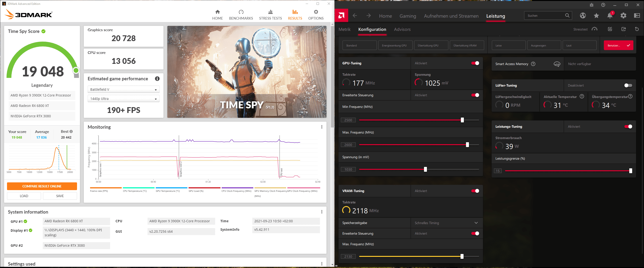Open the Gaming tab in AMD software

click(x=408, y=16)
